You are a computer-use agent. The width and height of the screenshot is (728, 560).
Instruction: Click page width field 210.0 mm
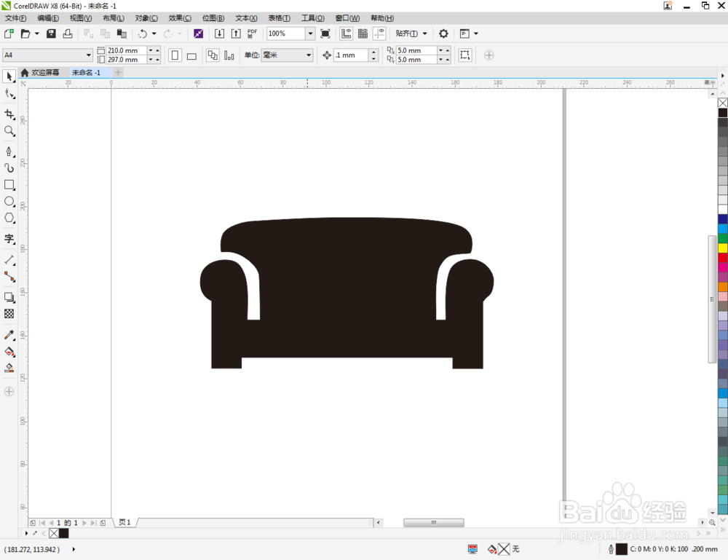click(127, 50)
